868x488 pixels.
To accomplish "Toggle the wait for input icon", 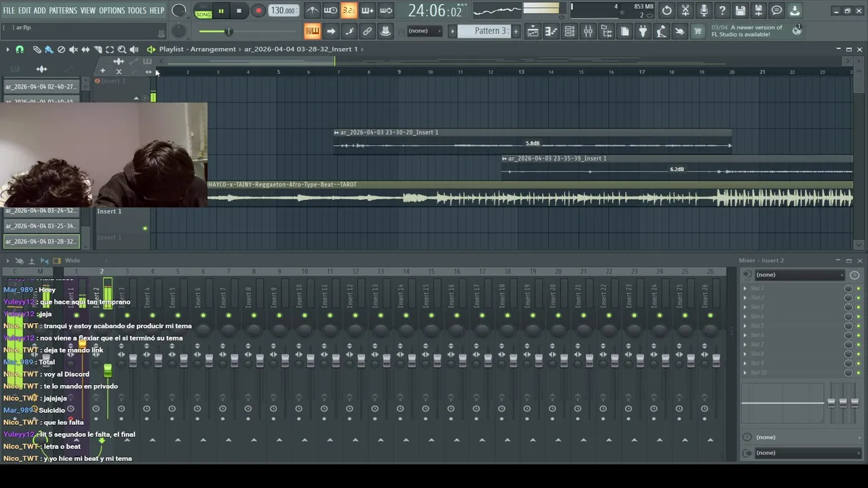I will coord(330,11).
